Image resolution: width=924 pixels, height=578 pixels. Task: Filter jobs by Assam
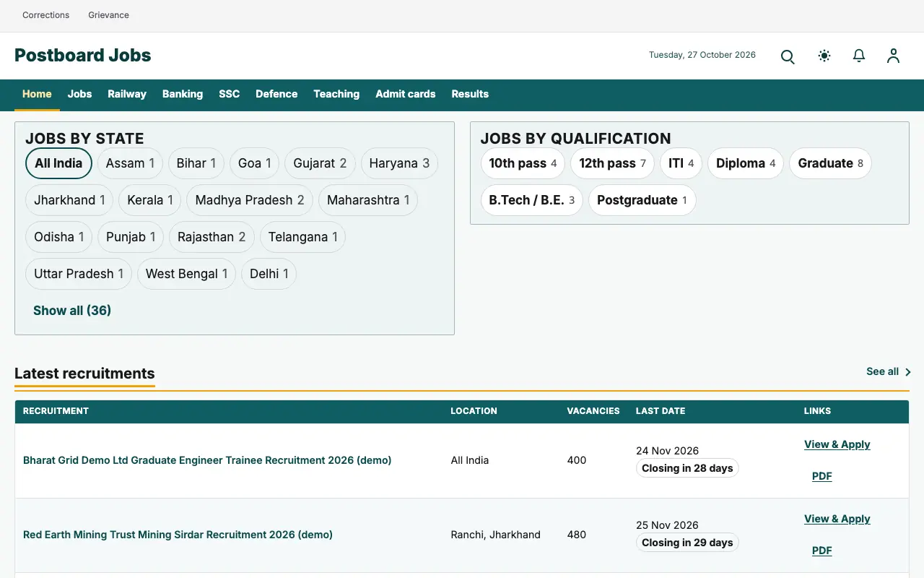(130, 163)
